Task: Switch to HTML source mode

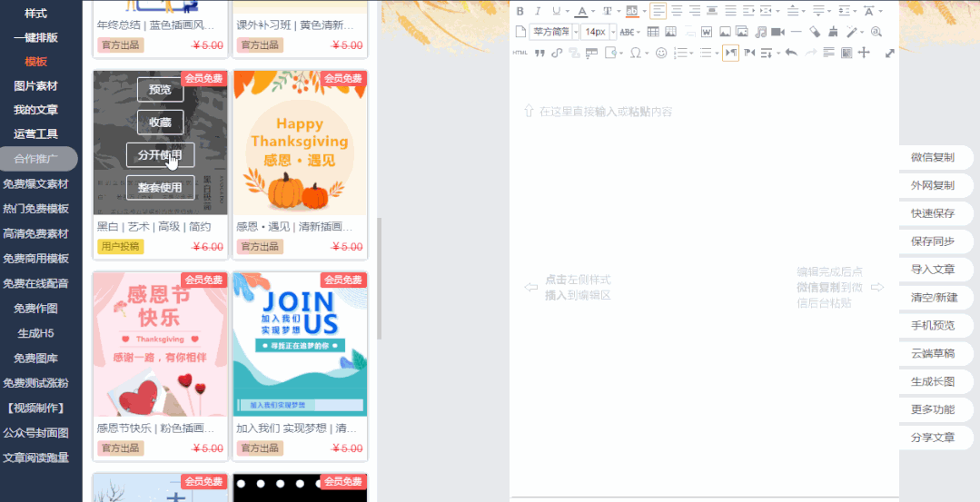Action: pyautogui.click(x=520, y=53)
